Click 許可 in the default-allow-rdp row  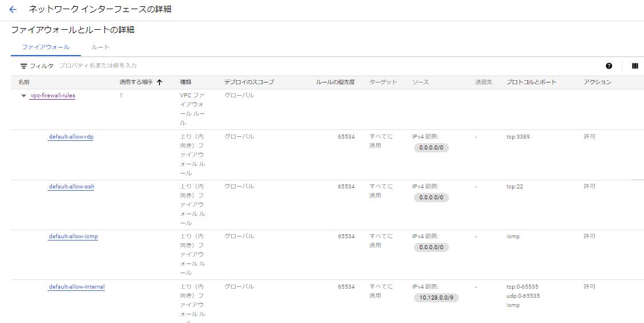(x=590, y=137)
